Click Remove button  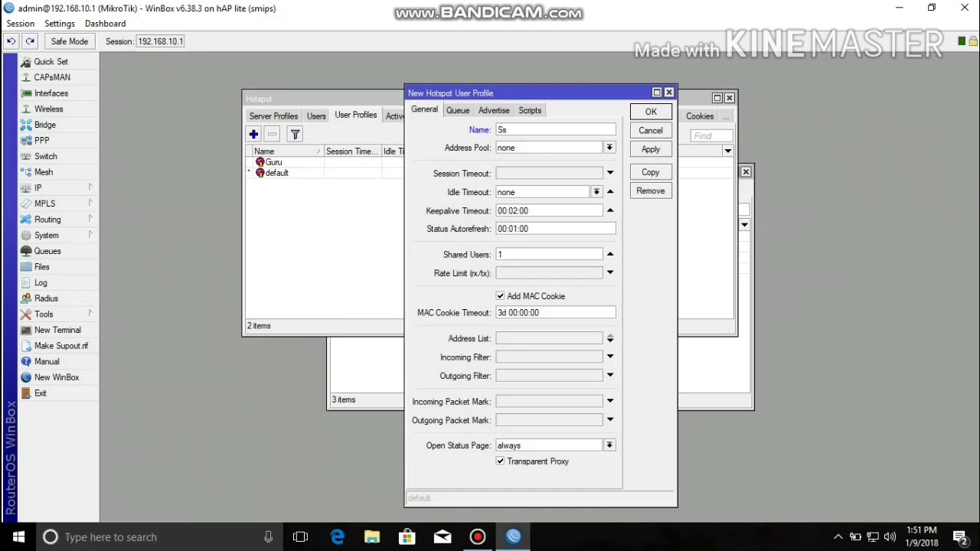click(x=651, y=191)
